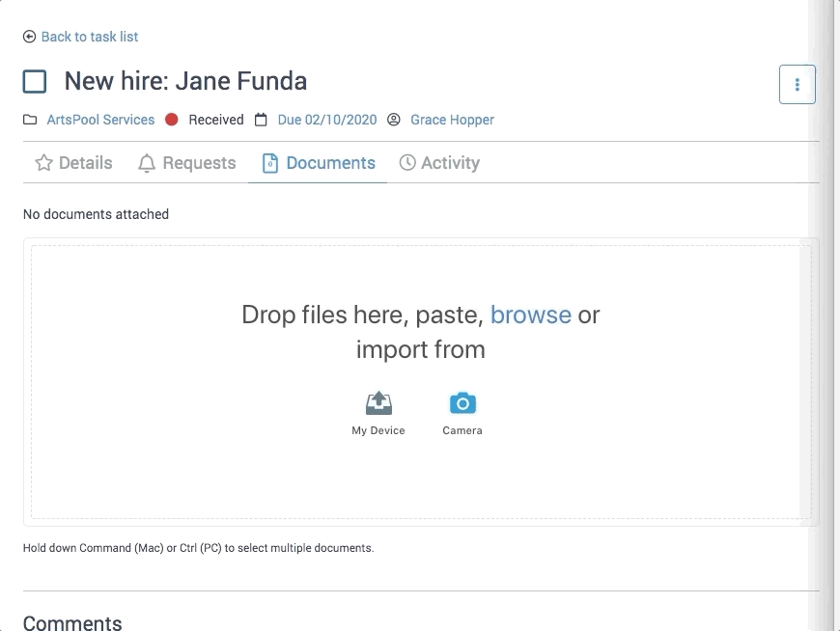Go back to task list link
Image resolution: width=840 pixels, height=631 pixels.
(x=90, y=37)
